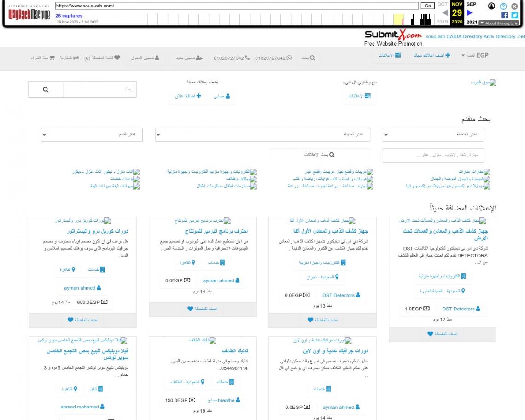Viewport: 525px width, 420px height.
Task: Go to the next capture with blue arrow
Action: [469, 13]
